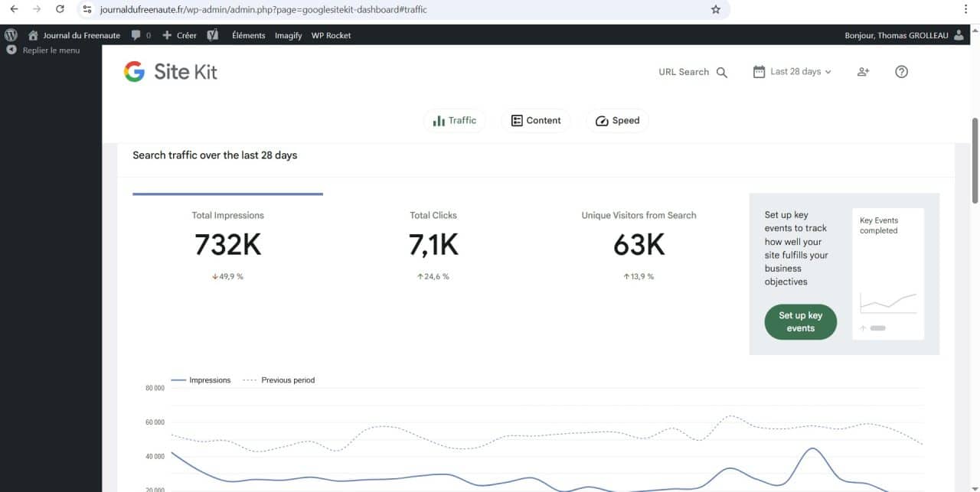The height and width of the screenshot is (492, 980).
Task: Select the Traffic tab
Action: (455, 121)
